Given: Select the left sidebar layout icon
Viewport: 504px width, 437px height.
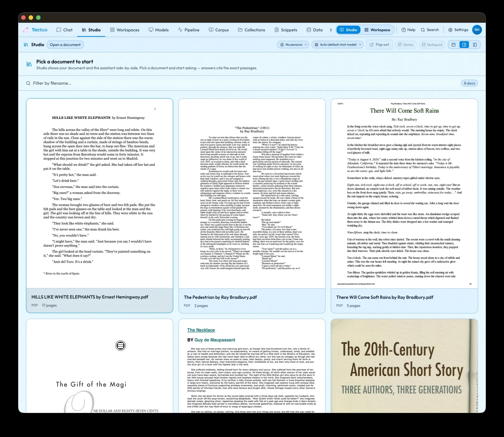Looking at the screenshot, I should [475, 45].
